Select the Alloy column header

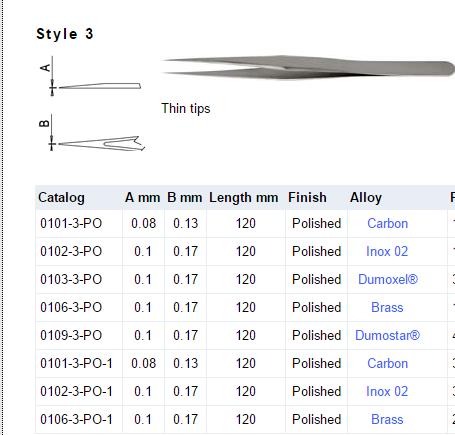tap(366, 198)
